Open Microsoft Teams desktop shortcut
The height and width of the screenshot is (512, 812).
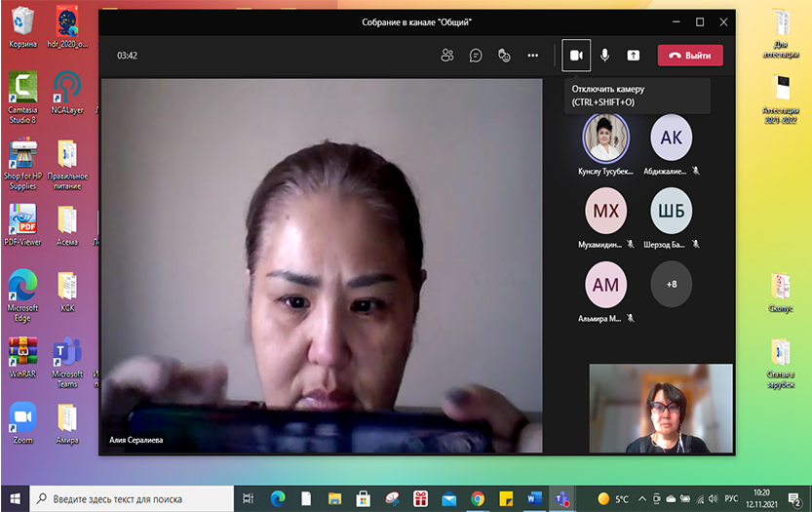click(67, 354)
